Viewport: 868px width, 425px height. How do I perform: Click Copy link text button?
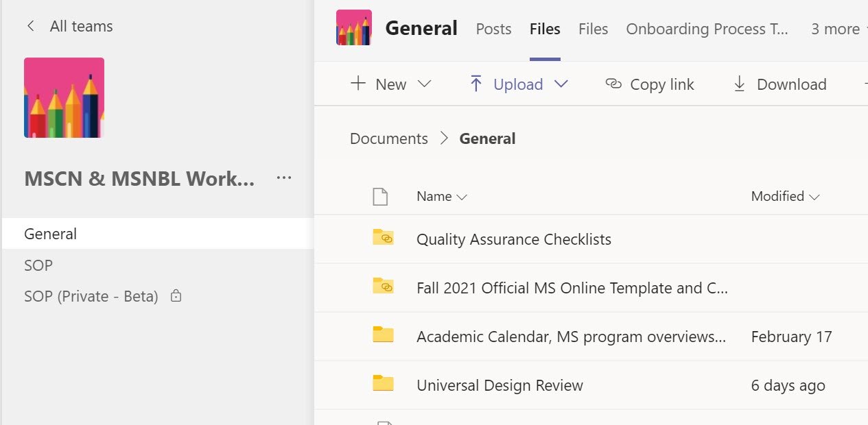662,84
